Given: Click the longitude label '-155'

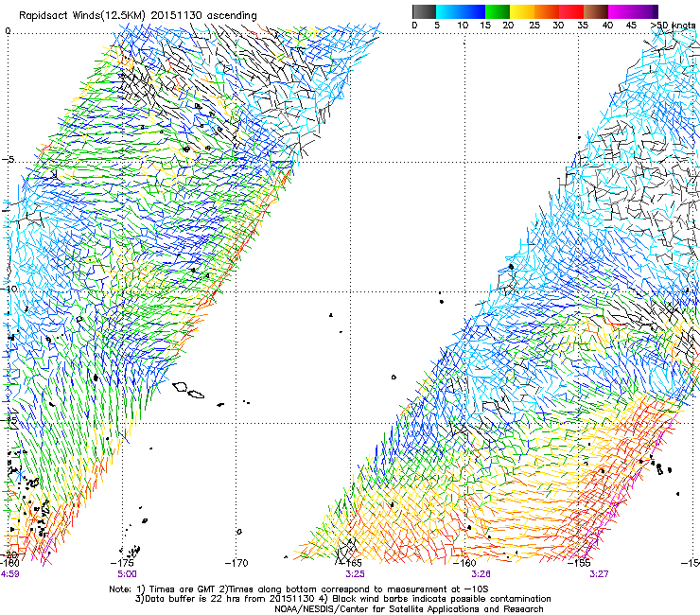Looking at the screenshot, I should coord(579,563).
